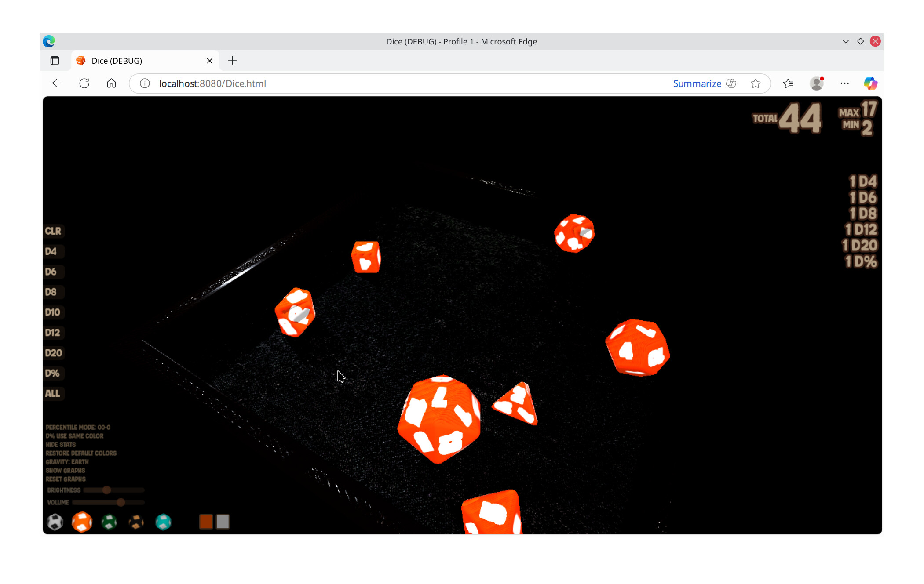Screen dimensions: 924x584
Task: Pick the green dice color theme
Action: (x=109, y=522)
